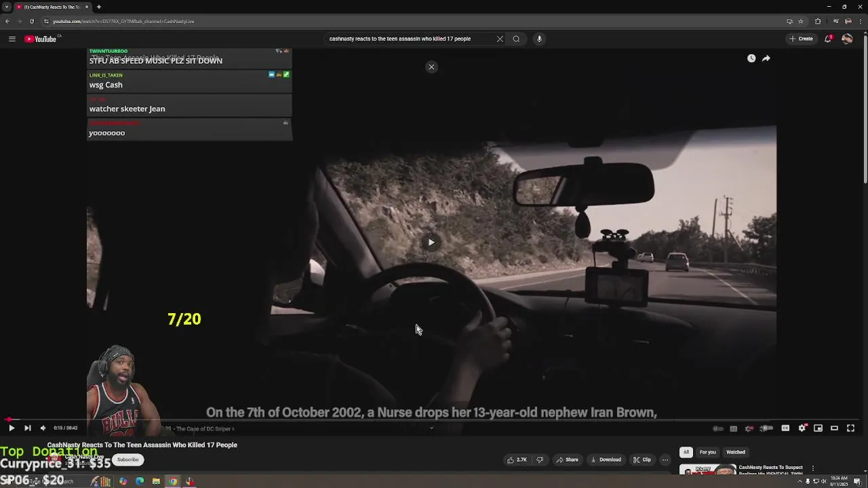Open options for suggested video
The height and width of the screenshot is (488, 868).
point(813,468)
